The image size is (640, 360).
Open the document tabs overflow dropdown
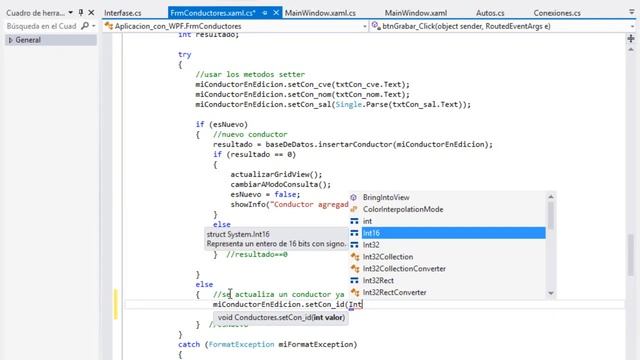point(632,13)
